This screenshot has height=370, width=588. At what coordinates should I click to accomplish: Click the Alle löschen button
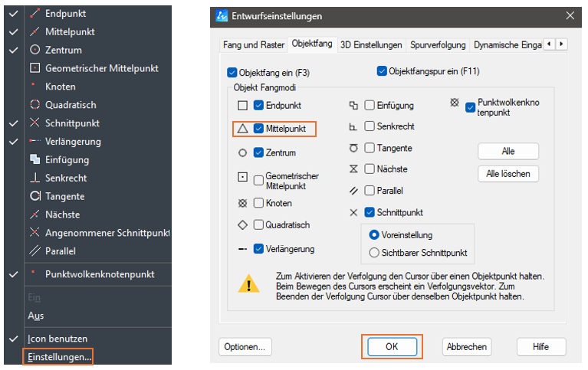(x=508, y=174)
